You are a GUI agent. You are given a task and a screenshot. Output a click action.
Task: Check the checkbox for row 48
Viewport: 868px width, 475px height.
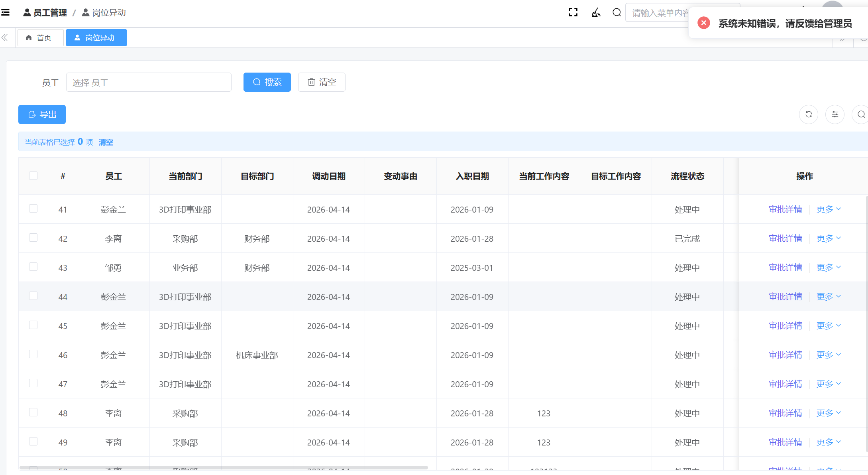pyautogui.click(x=33, y=412)
